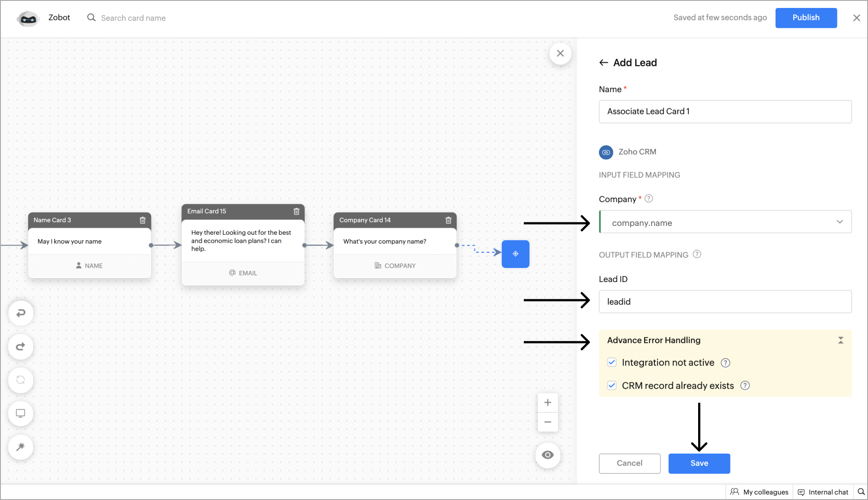Click back arrow beside Add Lead

tap(603, 63)
